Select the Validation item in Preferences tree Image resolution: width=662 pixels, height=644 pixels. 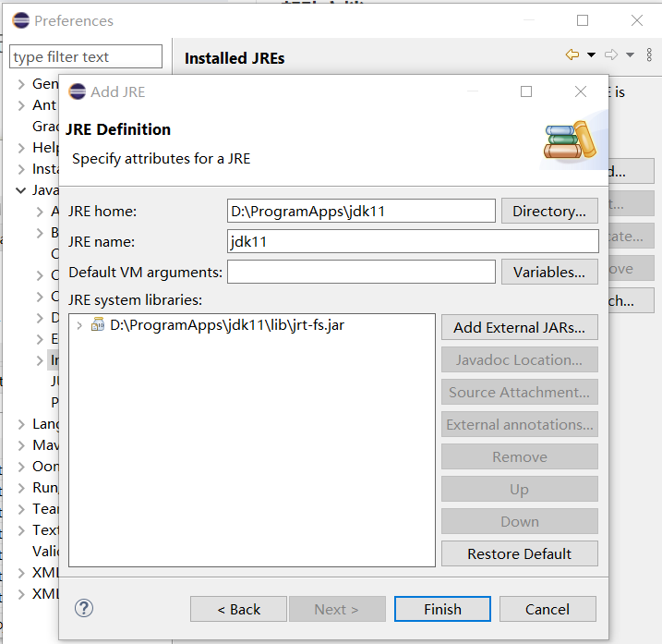click(x=45, y=551)
